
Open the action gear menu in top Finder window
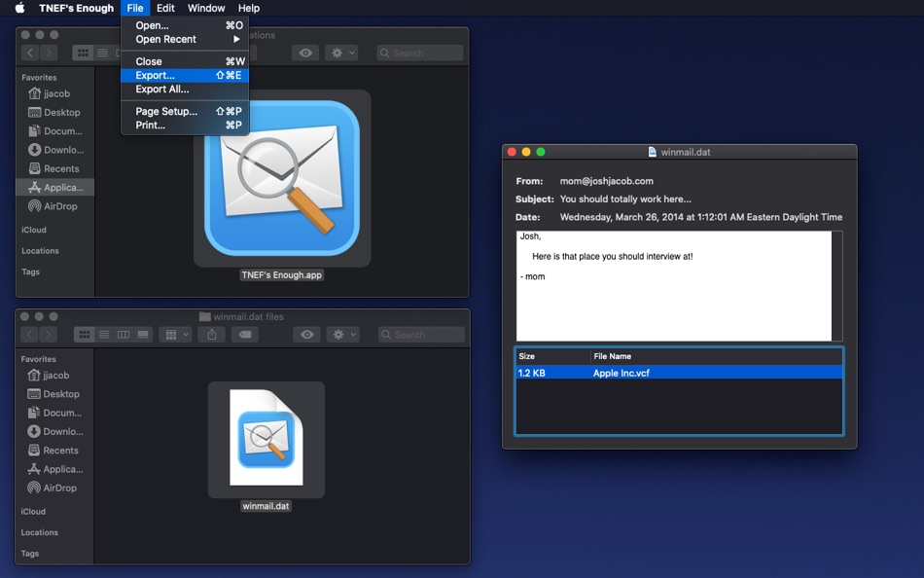pos(341,53)
